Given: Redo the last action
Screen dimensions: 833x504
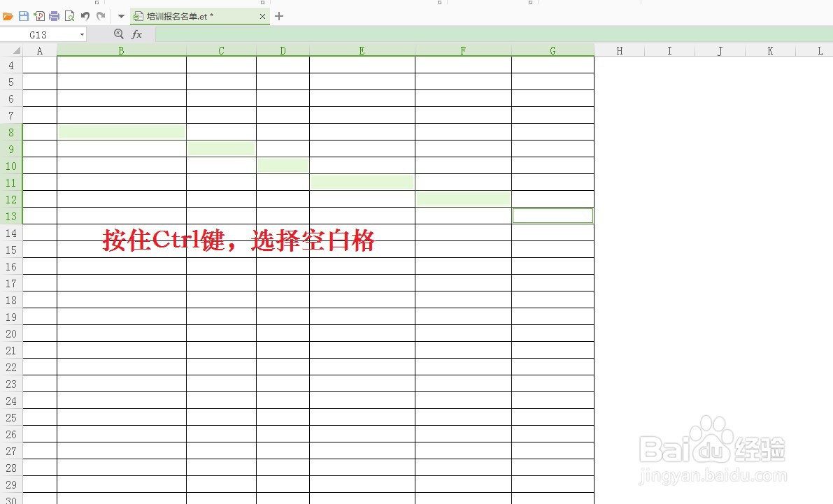Looking at the screenshot, I should coord(101,15).
